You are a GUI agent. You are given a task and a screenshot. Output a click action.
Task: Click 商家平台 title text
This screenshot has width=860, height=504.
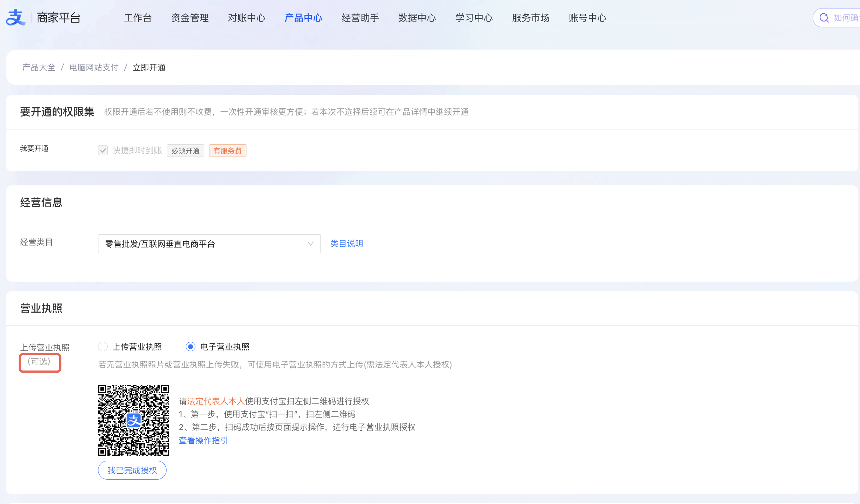click(x=58, y=17)
